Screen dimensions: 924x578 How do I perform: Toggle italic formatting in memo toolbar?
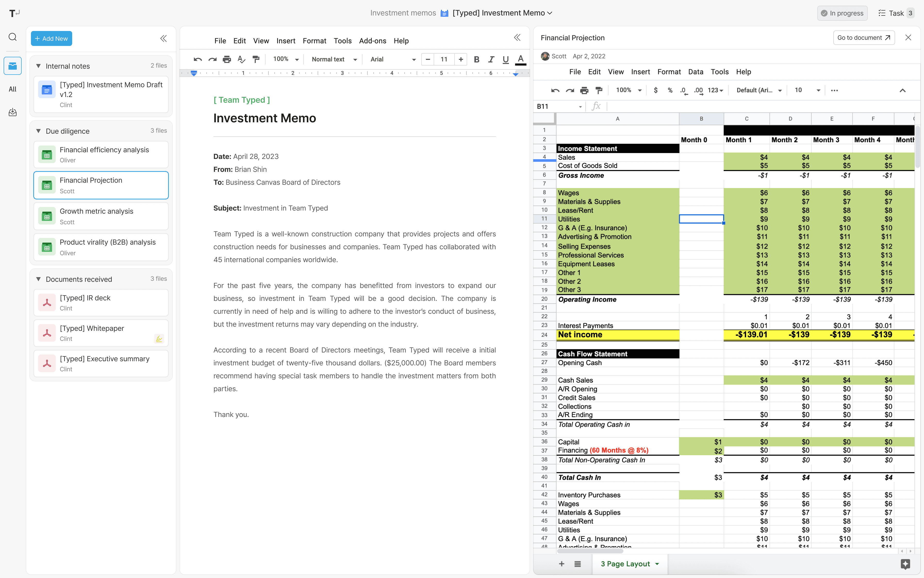click(x=491, y=59)
